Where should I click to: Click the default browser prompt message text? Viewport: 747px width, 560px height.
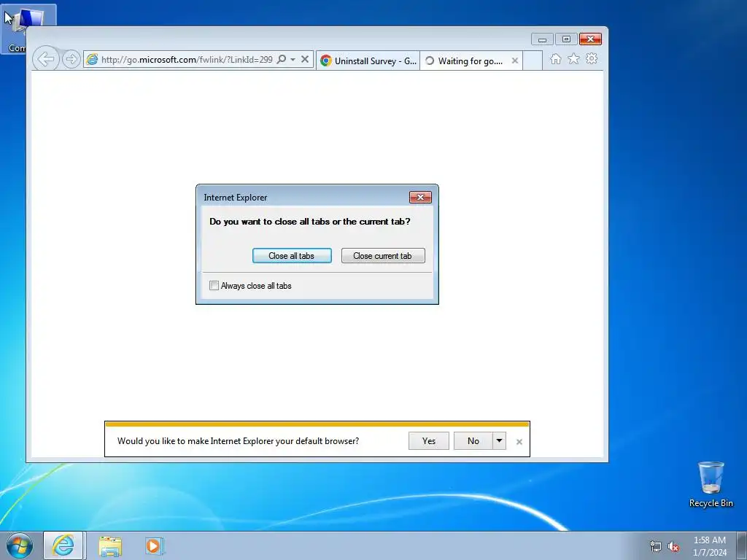[239, 441]
